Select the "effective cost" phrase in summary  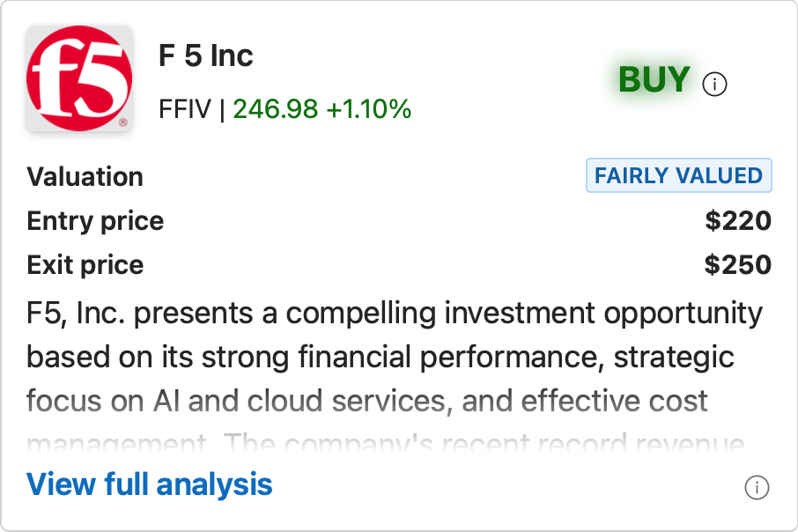coord(614,401)
